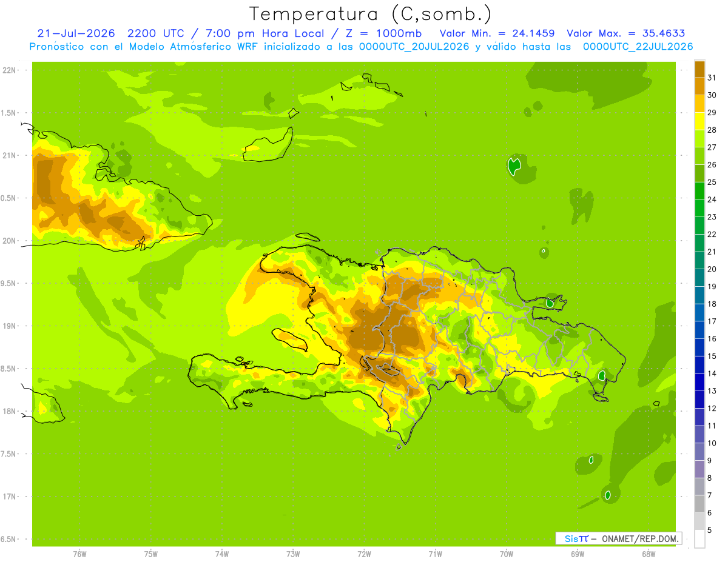
Task: Select the color bar segment between 26 and 27
Action: [699, 156]
